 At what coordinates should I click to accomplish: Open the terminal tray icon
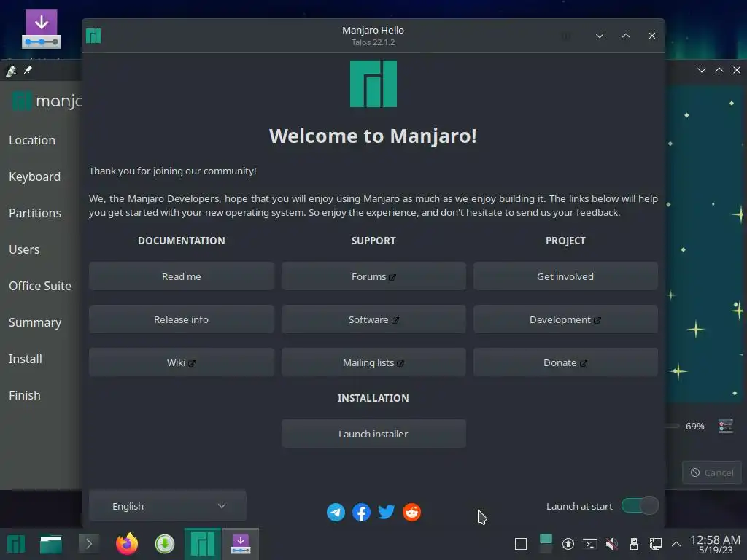point(590,544)
